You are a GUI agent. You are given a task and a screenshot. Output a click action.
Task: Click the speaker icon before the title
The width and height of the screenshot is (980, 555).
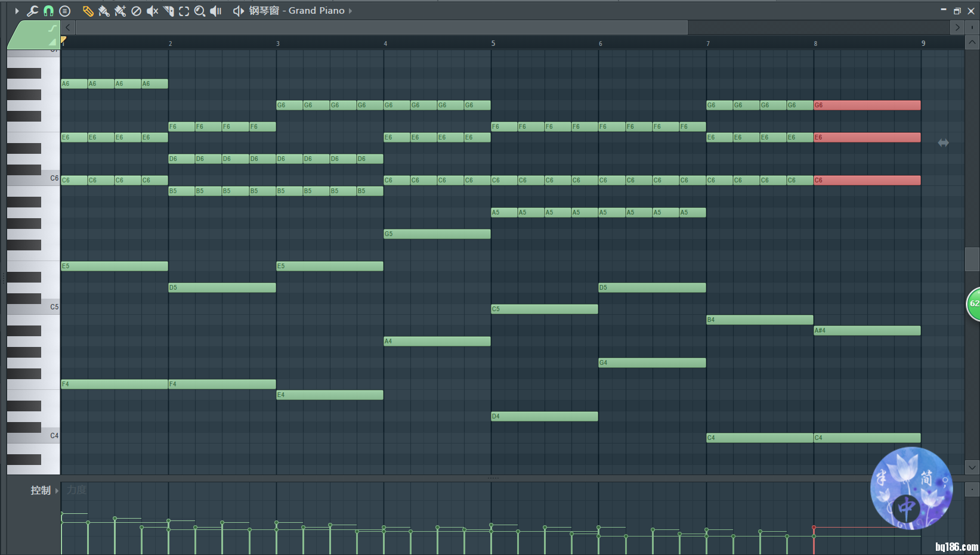tap(238, 11)
